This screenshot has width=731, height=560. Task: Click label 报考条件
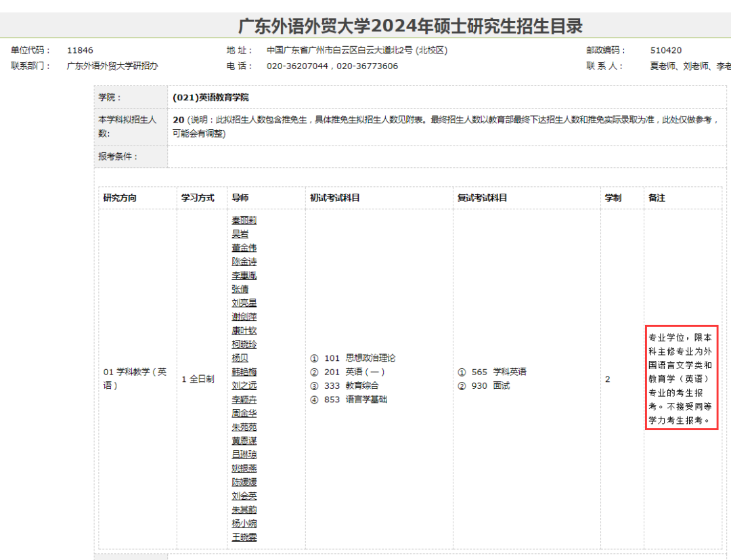[118, 156]
